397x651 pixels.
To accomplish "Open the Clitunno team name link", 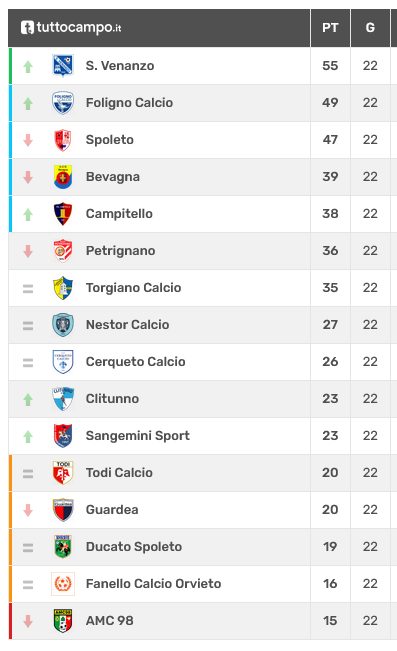I will [112, 399].
